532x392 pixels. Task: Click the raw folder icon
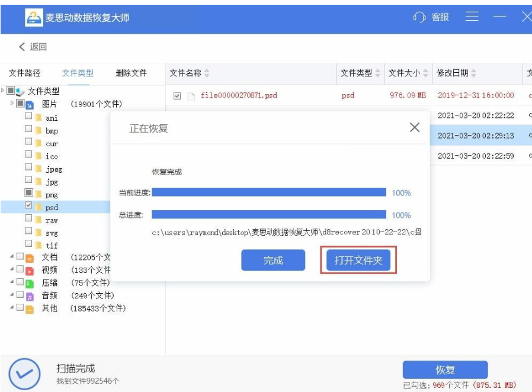39,220
